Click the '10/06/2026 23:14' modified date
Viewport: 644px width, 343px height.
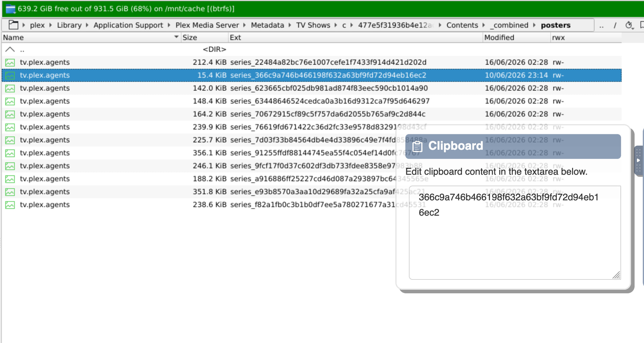(x=516, y=75)
